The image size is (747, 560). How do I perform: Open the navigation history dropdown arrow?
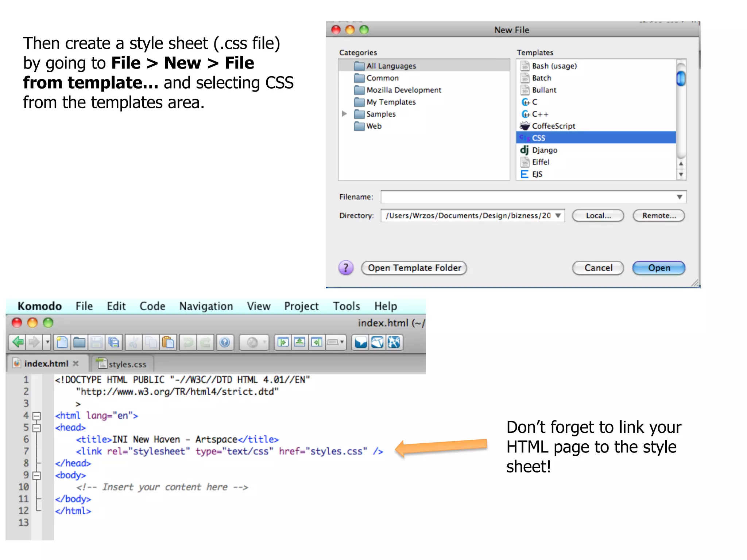(x=47, y=342)
